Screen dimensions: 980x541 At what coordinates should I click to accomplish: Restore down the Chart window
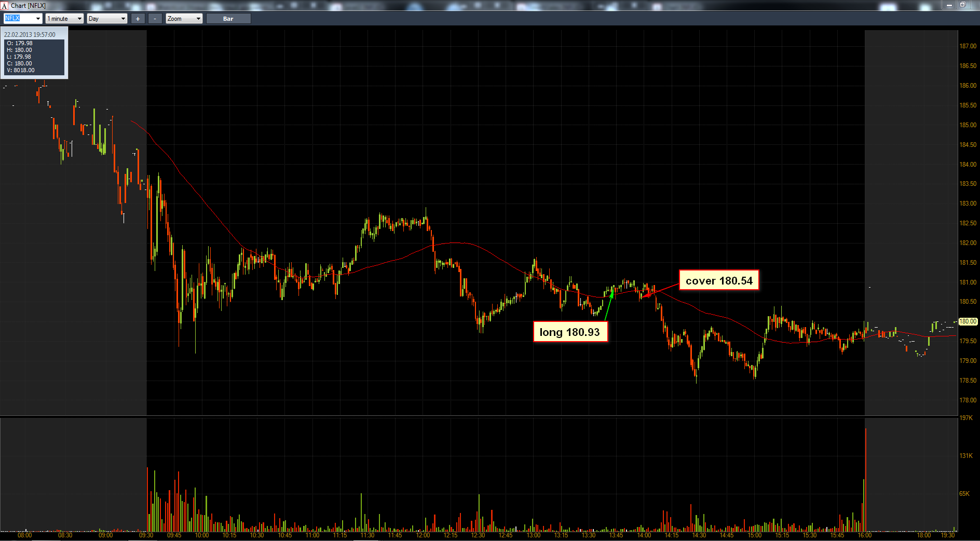pos(962,5)
